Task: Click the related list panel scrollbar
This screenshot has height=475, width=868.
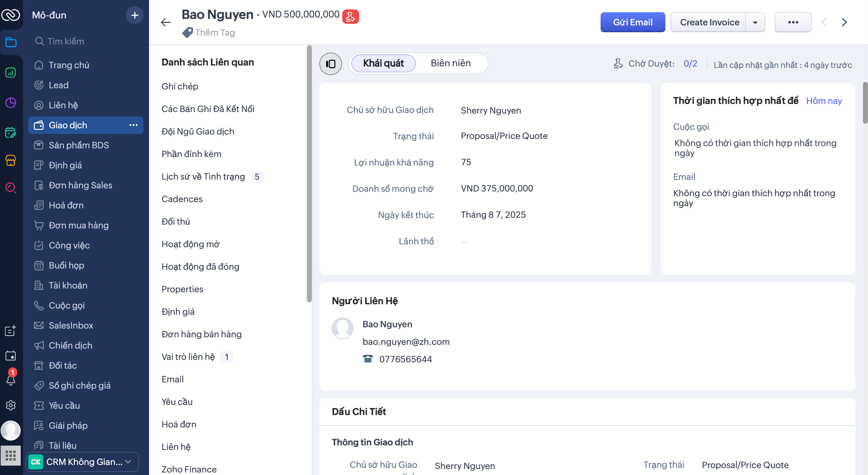Action: pos(309,174)
